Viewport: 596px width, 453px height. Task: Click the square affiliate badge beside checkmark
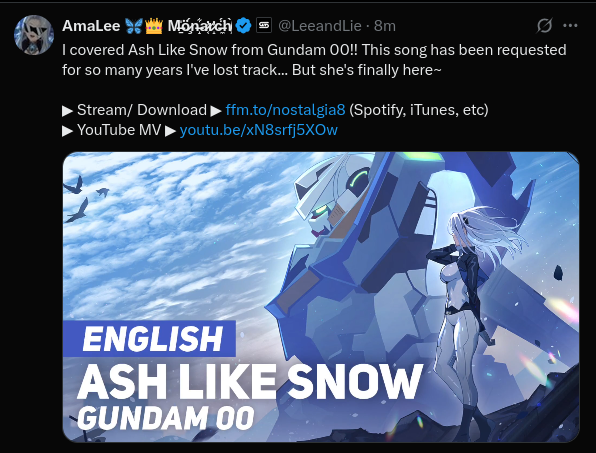(x=264, y=25)
